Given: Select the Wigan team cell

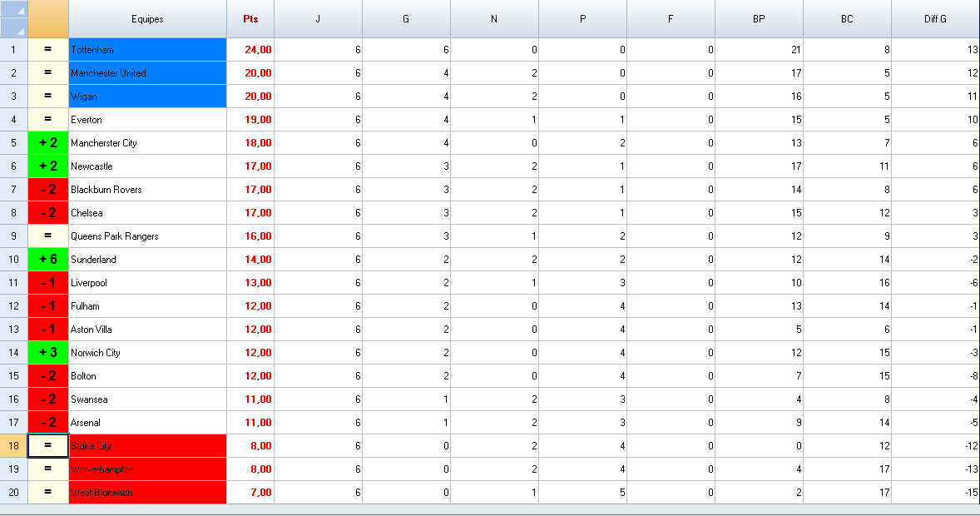Looking at the screenshot, I should pos(147,97).
